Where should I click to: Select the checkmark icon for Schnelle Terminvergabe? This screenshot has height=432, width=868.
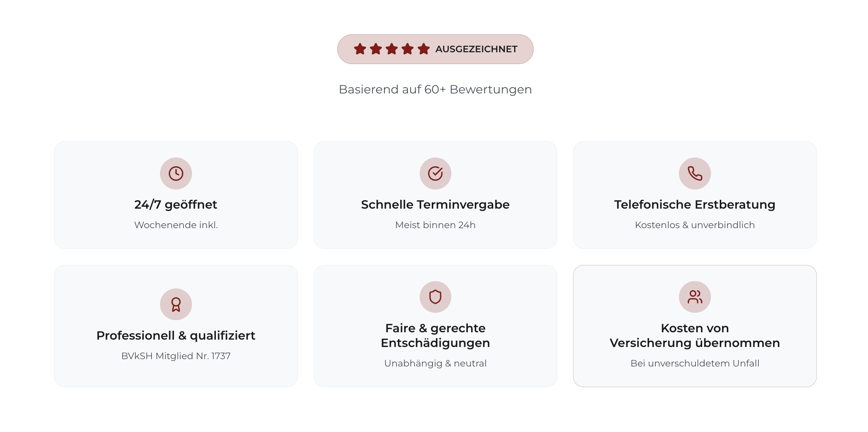pyautogui.click(x=435, y=173)
